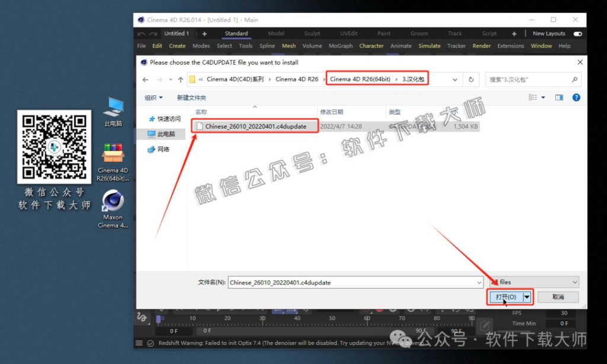607x364 pixels.
Task: Click the 取消 cancel button
Action: pos(558,296)
